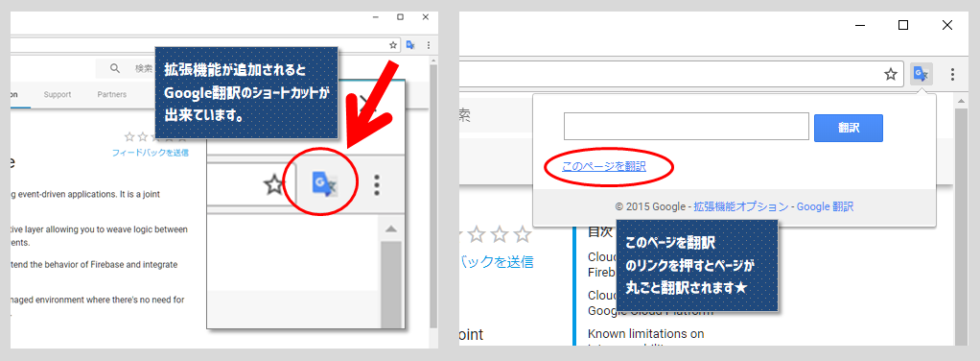Open the enlarged three-dot menu in the left inset
This screenshot has height=361, width=980.
click(x=377, y=184)
